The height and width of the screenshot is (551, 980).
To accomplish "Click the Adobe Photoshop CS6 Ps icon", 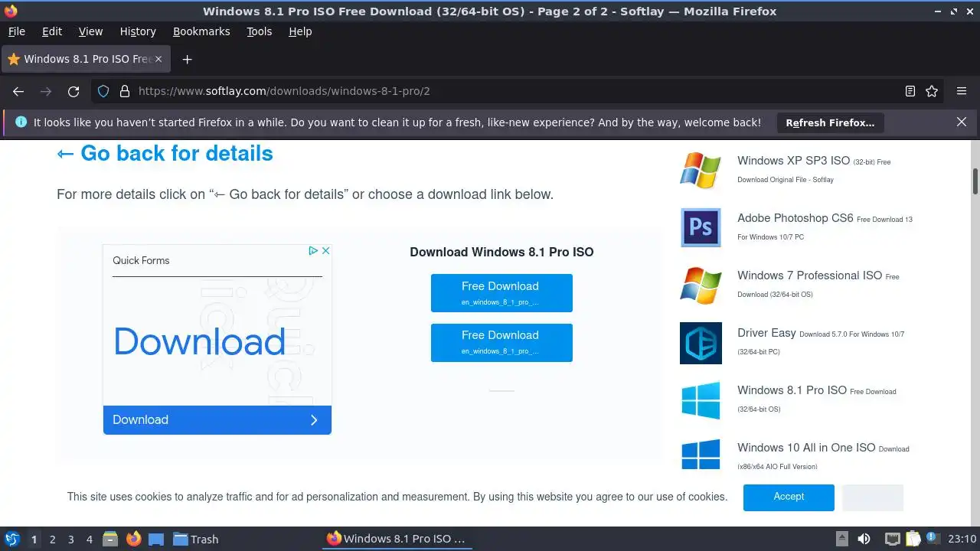I will click(x=701, y=227).
